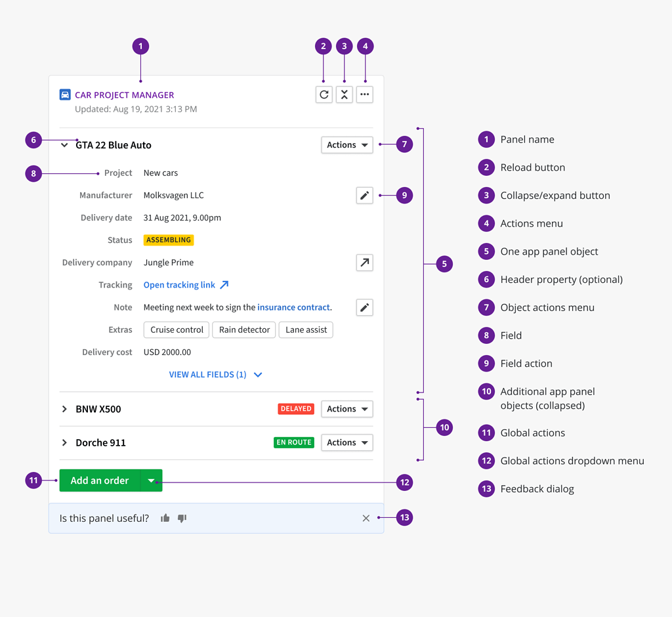This screenshot has height=617, width=672.
Task: Click the car project manager panel icon
Action: [x=65, y=95]
